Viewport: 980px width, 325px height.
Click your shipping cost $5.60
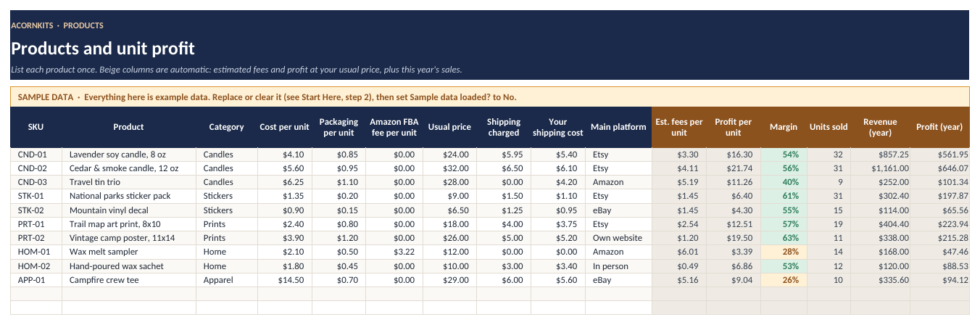(558, 279)
